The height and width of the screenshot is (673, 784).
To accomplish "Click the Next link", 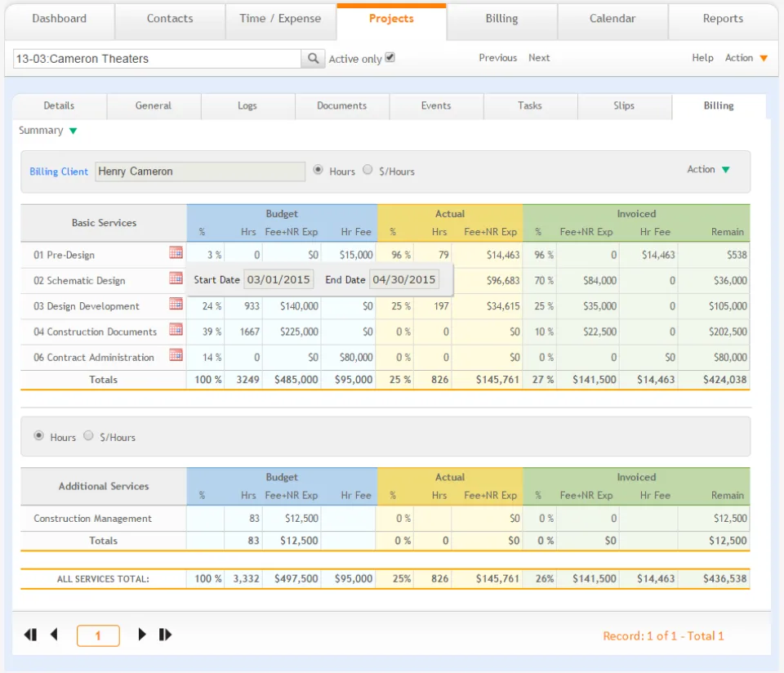I will [539, 58].
